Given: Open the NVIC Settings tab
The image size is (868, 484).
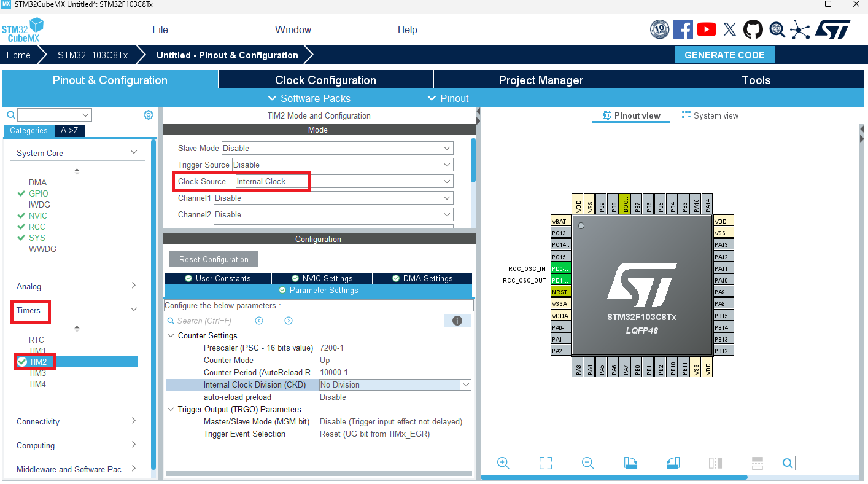Looking at the screenshot, I should 322,278.
